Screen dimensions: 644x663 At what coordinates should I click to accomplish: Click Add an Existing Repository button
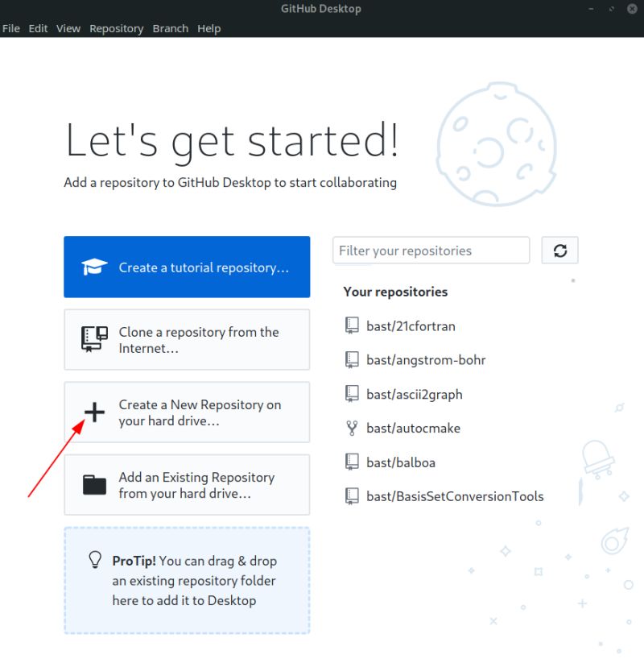point(187,485)
